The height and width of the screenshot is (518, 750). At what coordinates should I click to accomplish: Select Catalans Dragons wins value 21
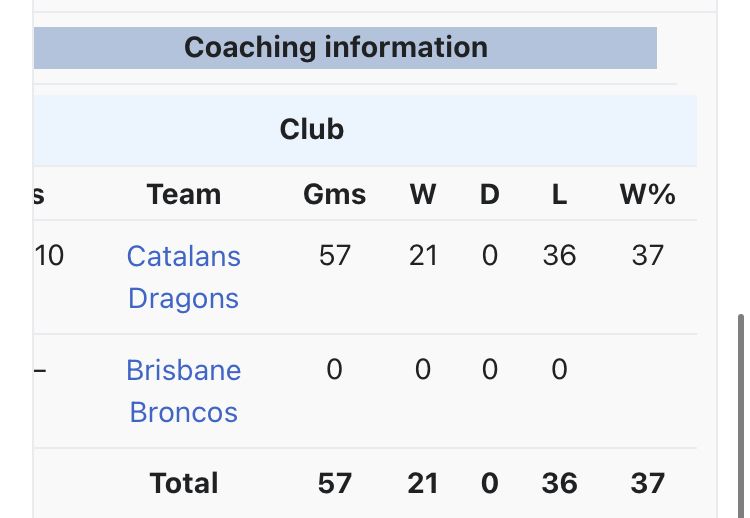423,255
